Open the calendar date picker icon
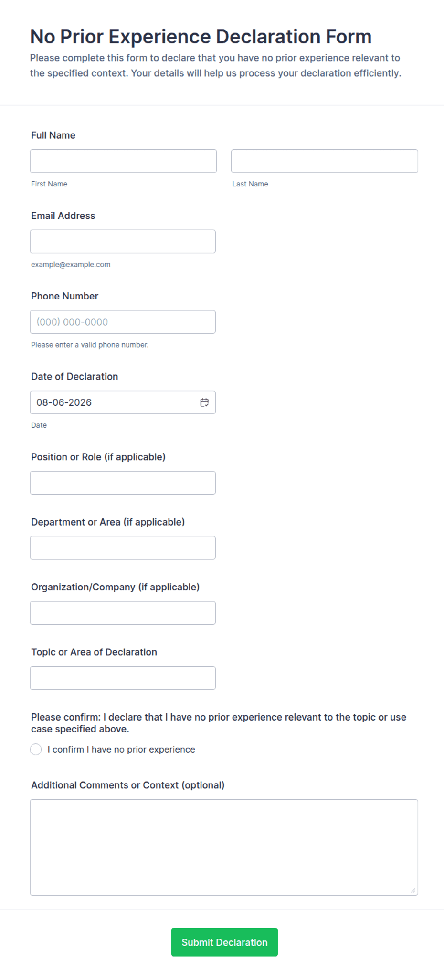Screen dimensions: 444x980 pyautogui.click(x=204, y=402)
